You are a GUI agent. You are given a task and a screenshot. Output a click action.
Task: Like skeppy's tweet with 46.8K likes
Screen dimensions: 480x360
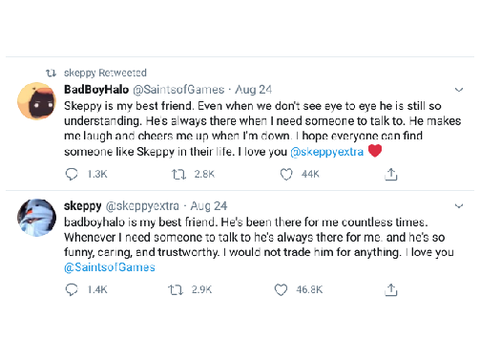[x=281, y=290]
